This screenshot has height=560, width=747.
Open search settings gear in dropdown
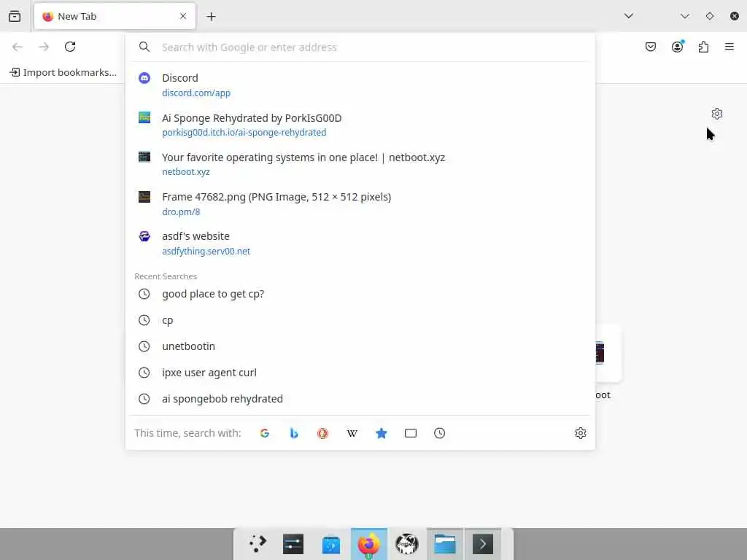(580, 433)
